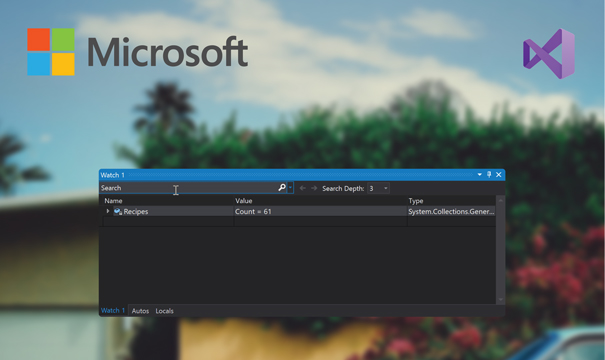Select the Count = 61 value cell

coord(320,211)
